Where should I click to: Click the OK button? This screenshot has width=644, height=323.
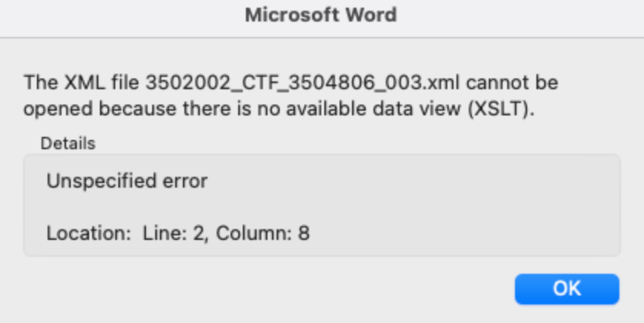566,288
